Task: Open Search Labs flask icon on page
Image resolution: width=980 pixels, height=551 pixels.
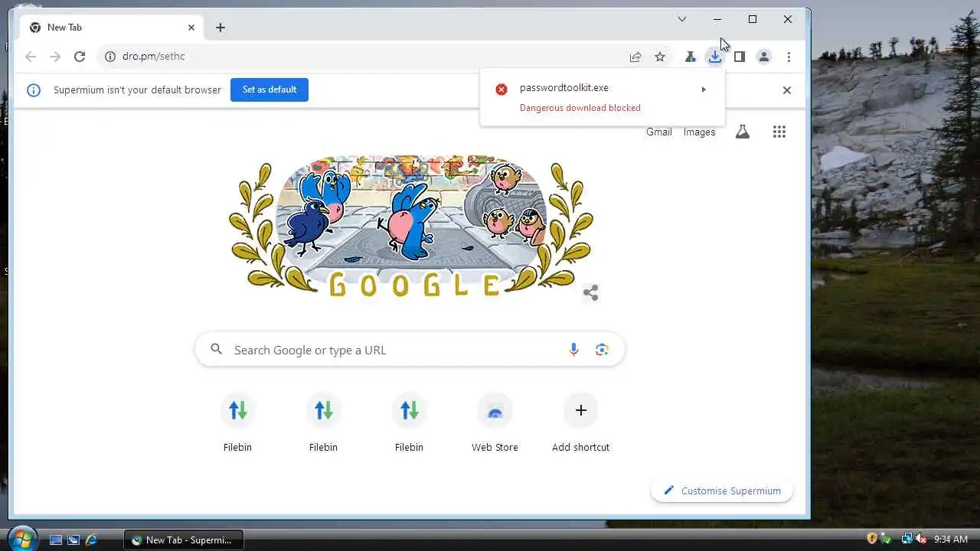Action: 742,132
